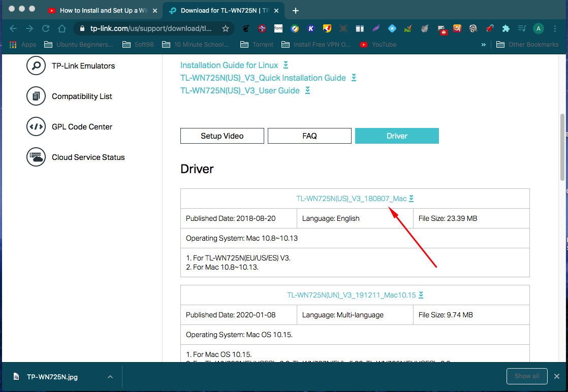Click the green pencil color picker extension

click(295, 28)
